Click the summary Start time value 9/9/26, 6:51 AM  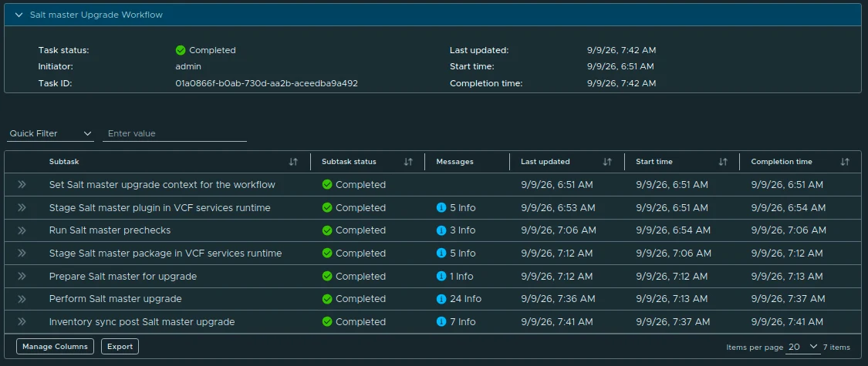620,66
